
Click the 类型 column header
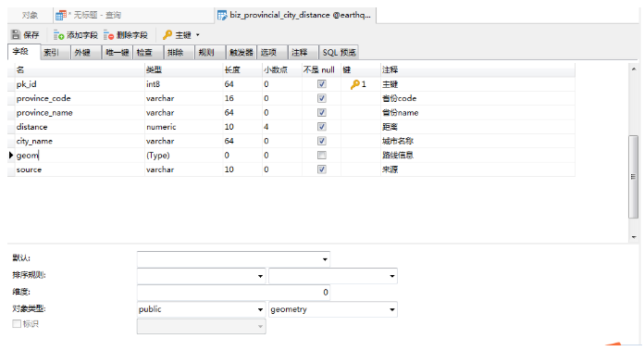(x=183, y=69)
